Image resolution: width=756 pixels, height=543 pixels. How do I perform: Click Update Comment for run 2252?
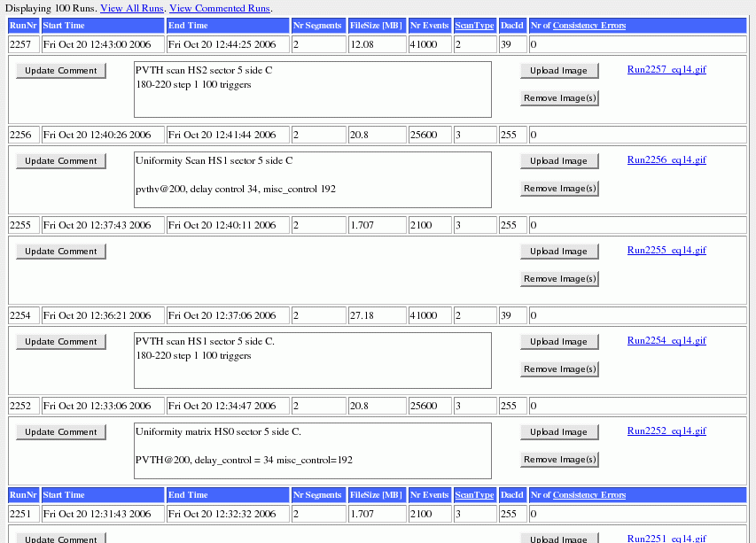coord(61,431)
